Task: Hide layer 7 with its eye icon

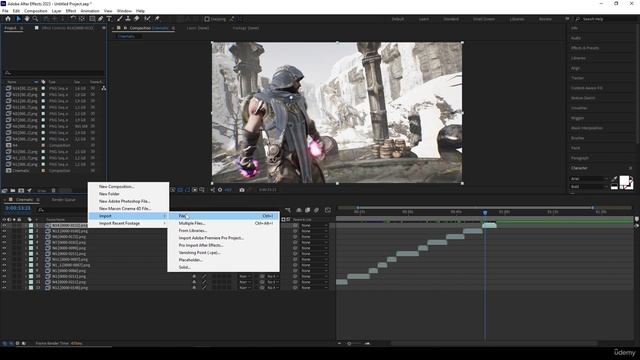Action: point(4,259)
